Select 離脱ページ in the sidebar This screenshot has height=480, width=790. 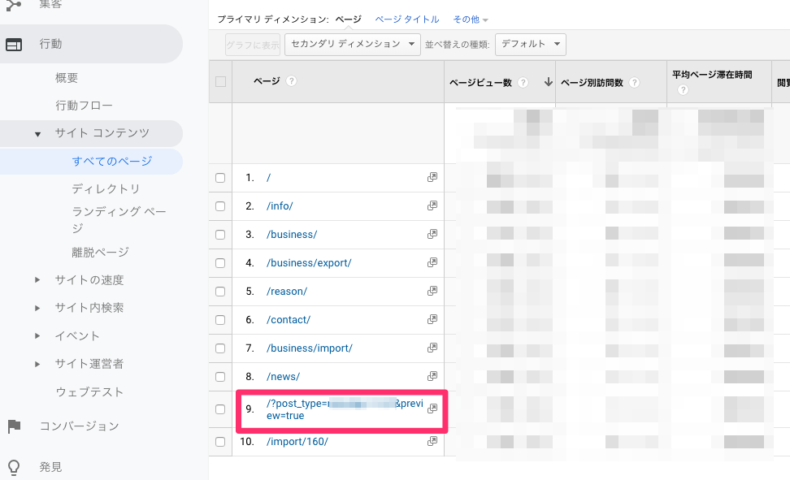[100, 252]
